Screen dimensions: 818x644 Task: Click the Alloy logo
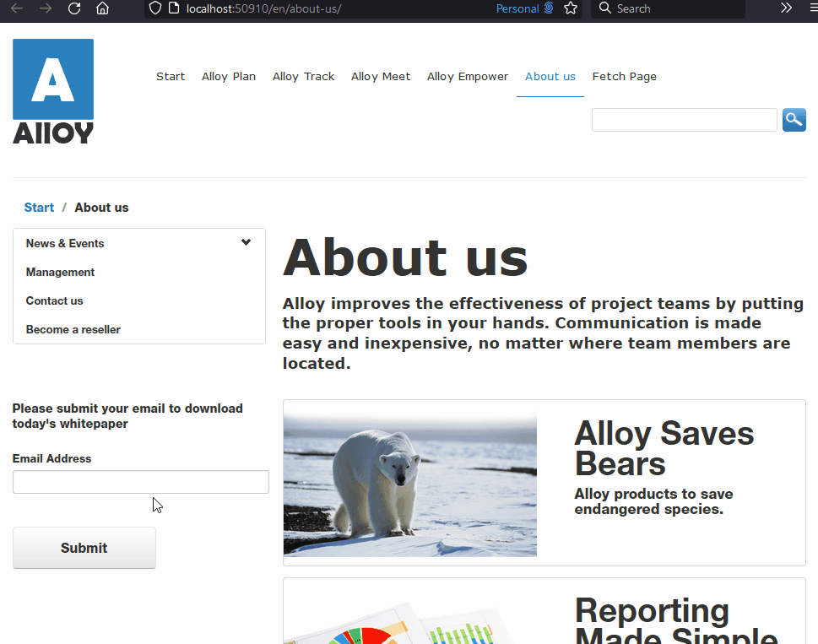click(x=53, y=91)
